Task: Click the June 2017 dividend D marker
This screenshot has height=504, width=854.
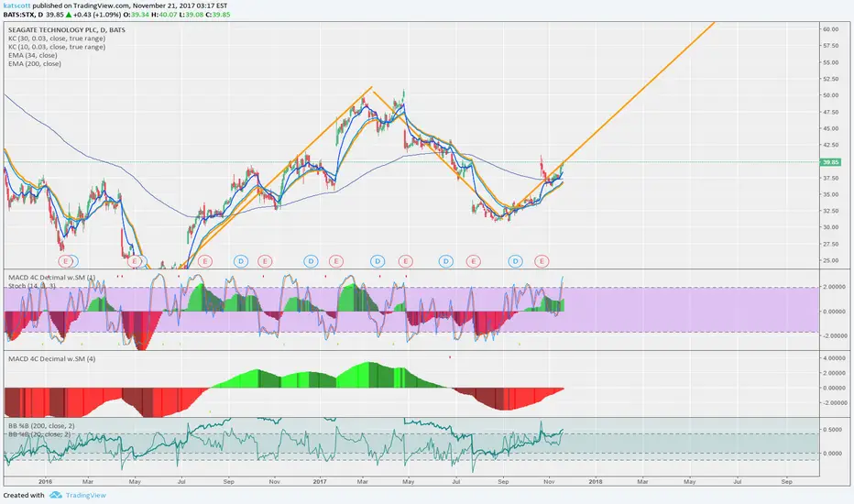Action: pos(445,261)
